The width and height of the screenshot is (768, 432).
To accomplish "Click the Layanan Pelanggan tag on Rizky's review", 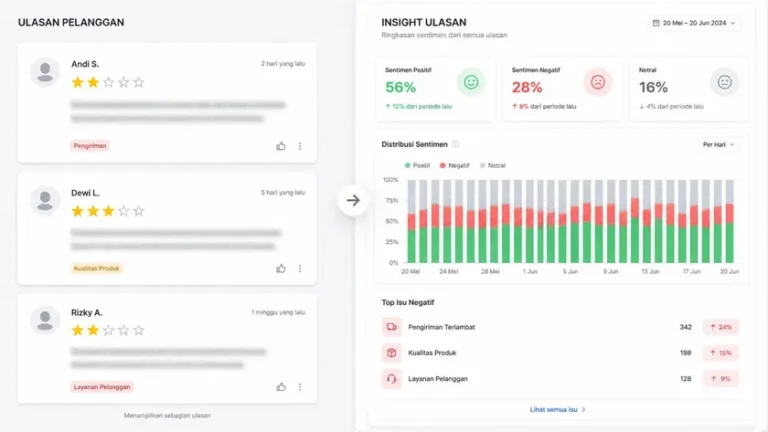I will pyautogui.click(x=102, y=387).
